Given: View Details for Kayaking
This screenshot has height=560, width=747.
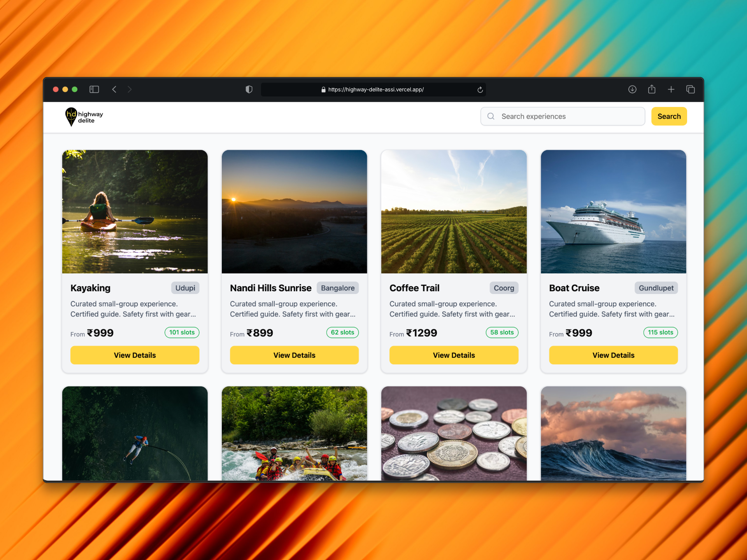Looking at the screenshot, I should pyautogui.click(x=135, y=355).
